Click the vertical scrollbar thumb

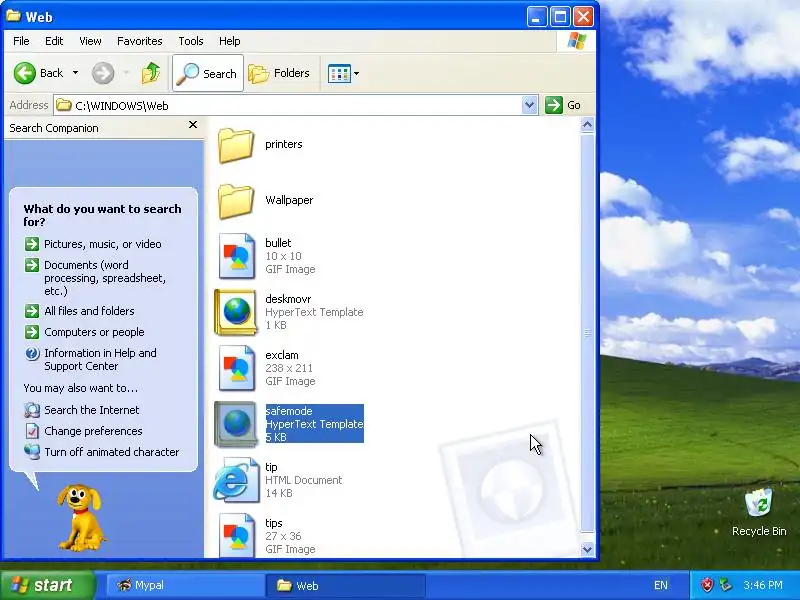[587, 333]
